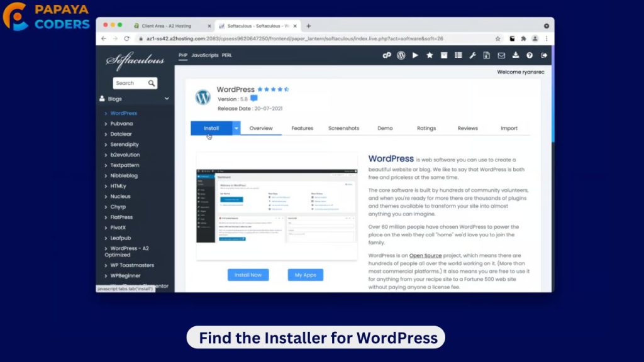Select Leafpub in the sidebar
644x362 pixels.
point(120,238)
